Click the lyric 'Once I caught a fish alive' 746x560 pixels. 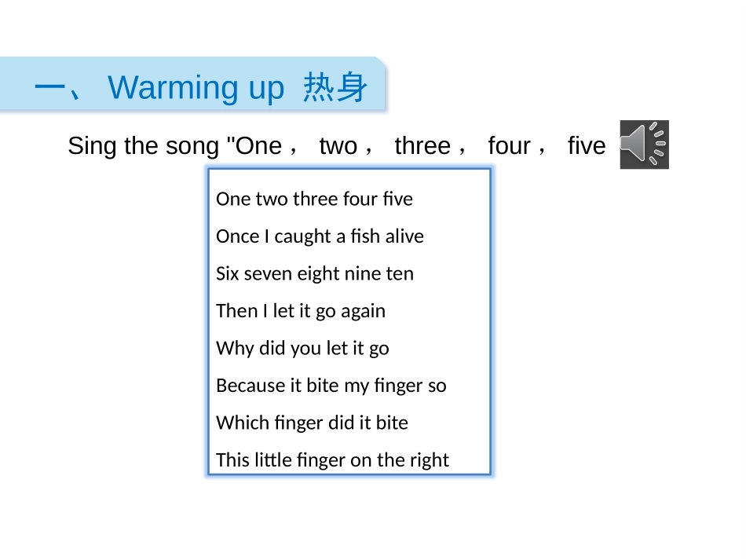point(320,236)
